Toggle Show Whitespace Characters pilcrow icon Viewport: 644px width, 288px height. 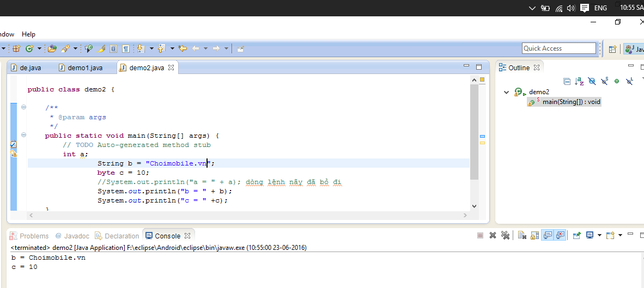[x=126, y=48]
